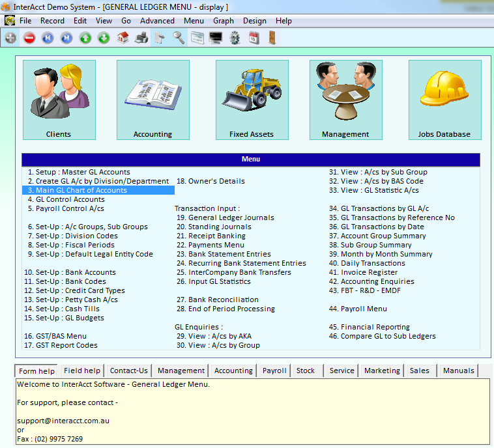Open 8. Set-Up : Fiscal Periods

(x=71, y=245)
